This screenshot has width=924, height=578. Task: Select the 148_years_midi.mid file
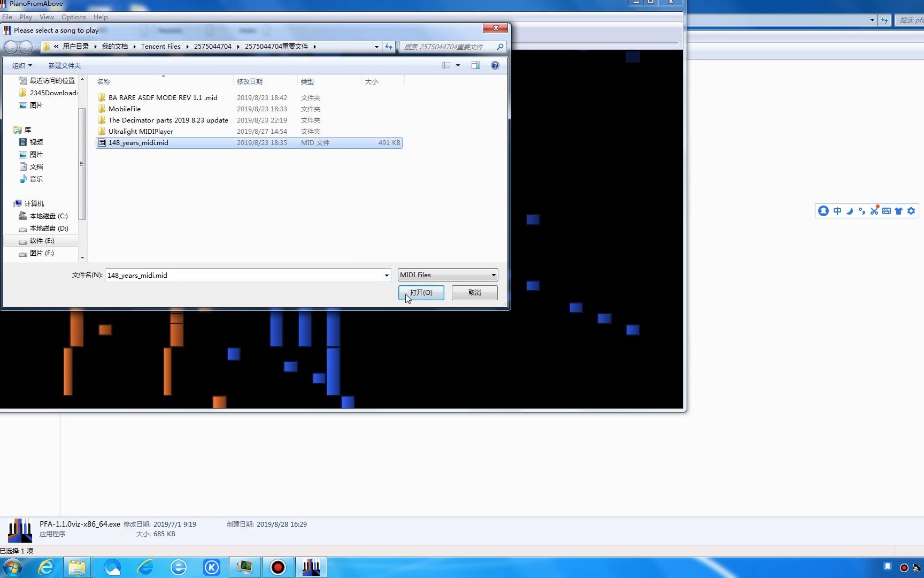tap(249, 143)
